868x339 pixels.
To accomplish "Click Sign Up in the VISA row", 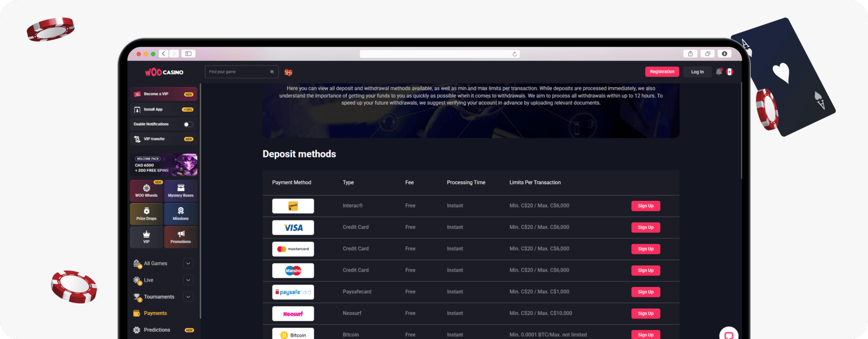I will point(646,227).
